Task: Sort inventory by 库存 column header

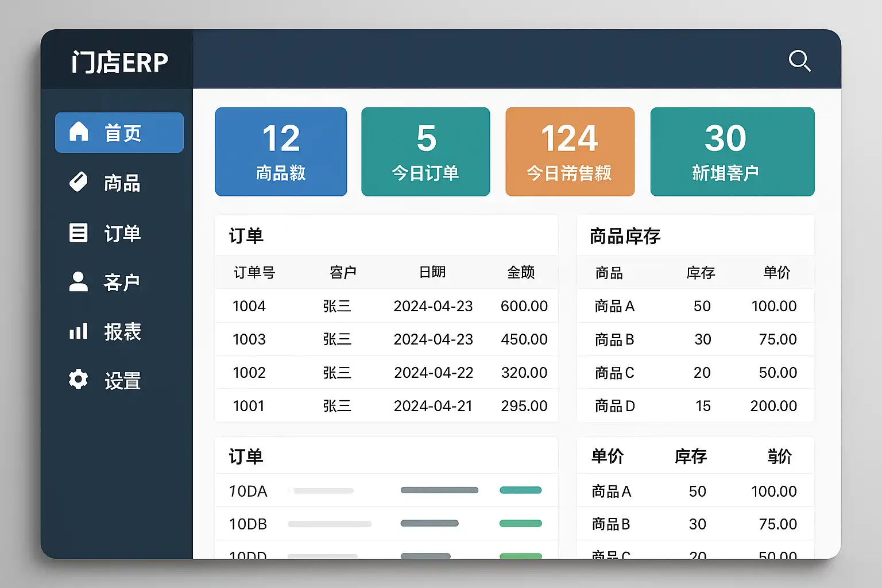Action: (x=701, y=273)
